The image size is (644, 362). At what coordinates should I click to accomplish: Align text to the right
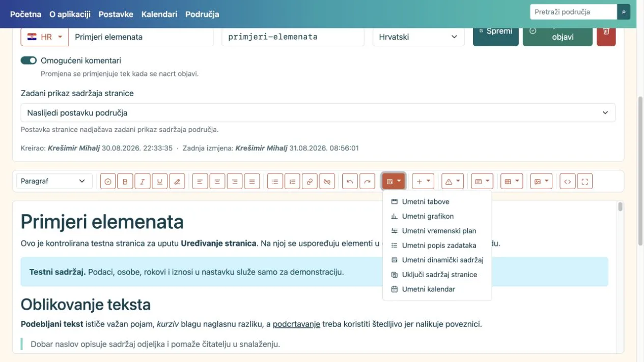point(235,182)
